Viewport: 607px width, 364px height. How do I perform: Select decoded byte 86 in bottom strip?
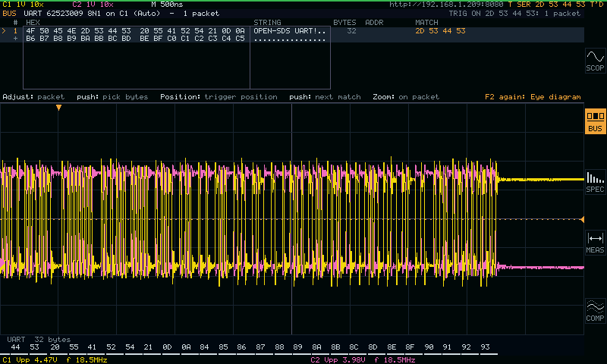click(x=241, y=347)
